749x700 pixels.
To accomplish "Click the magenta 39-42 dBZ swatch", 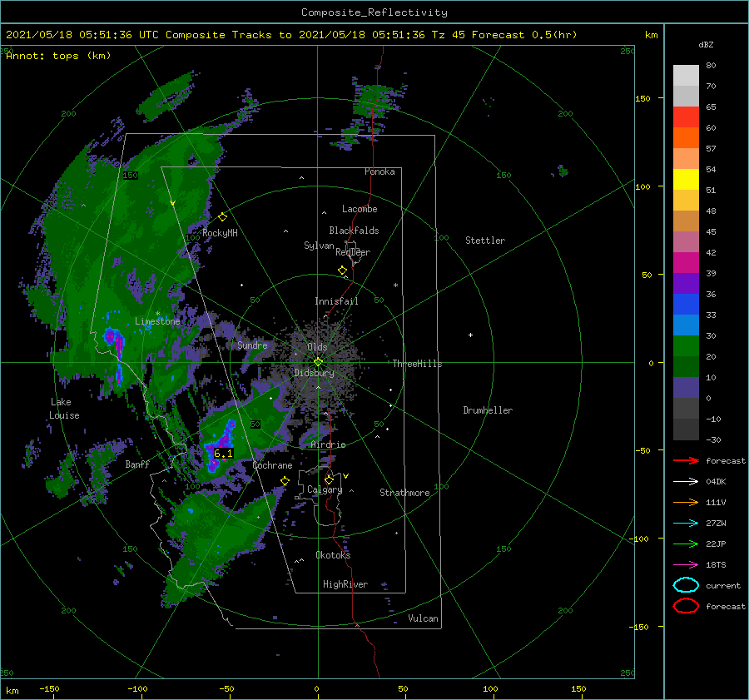I will 686,263.
